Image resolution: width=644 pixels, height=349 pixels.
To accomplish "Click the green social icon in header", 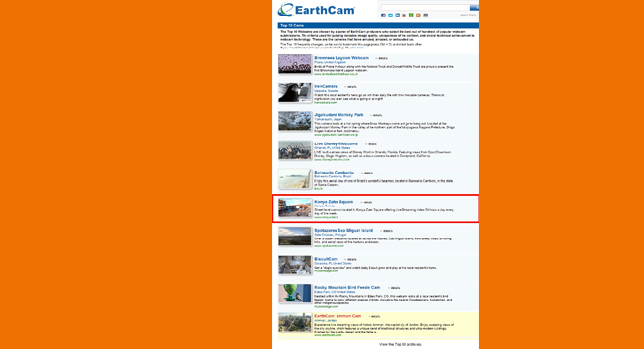I will pyautogui.click(x=411, y=16).
